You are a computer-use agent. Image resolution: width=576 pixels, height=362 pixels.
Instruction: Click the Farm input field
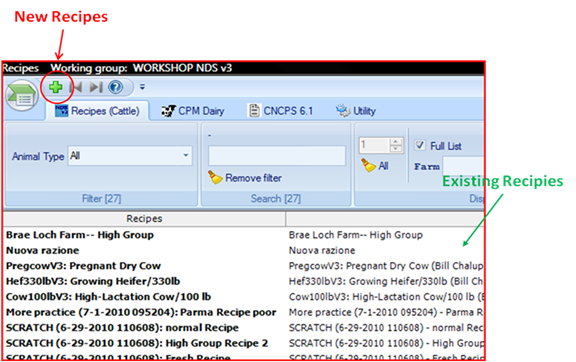pos(464,166)
